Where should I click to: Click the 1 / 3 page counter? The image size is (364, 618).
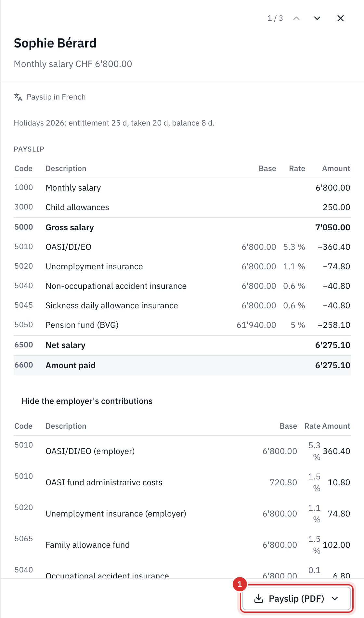point(275,18)
